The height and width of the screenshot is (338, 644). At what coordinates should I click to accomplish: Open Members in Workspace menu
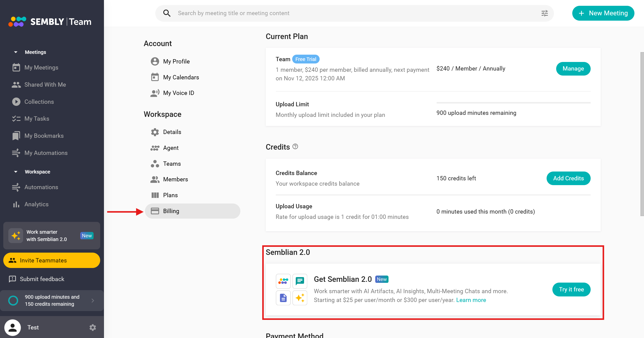pyautogui.click(x=175, y=179)
